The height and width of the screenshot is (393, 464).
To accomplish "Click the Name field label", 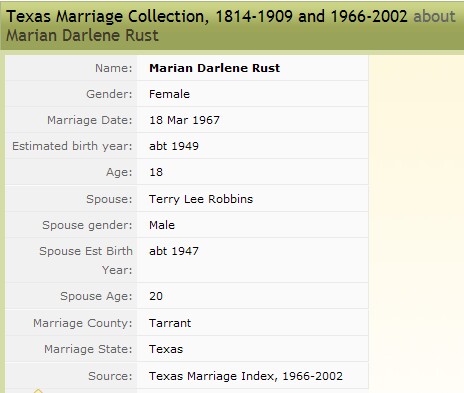I will tap(114, 68).
